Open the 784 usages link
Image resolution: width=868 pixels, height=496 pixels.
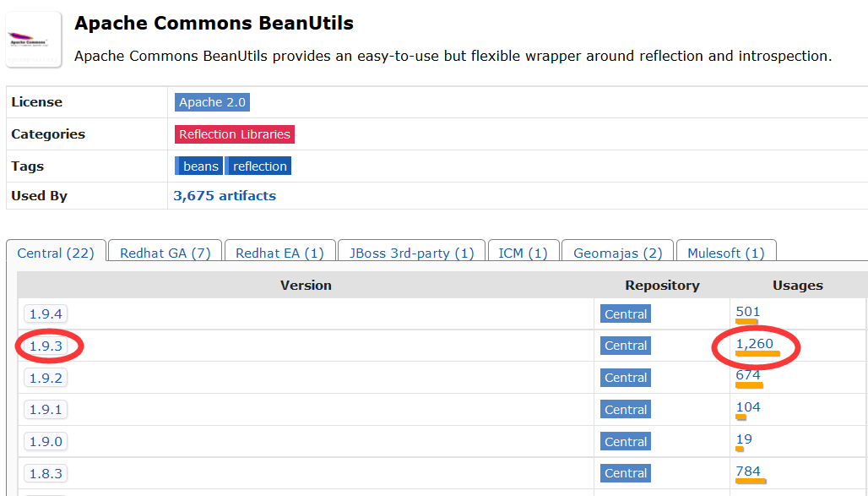click(747, 471)
